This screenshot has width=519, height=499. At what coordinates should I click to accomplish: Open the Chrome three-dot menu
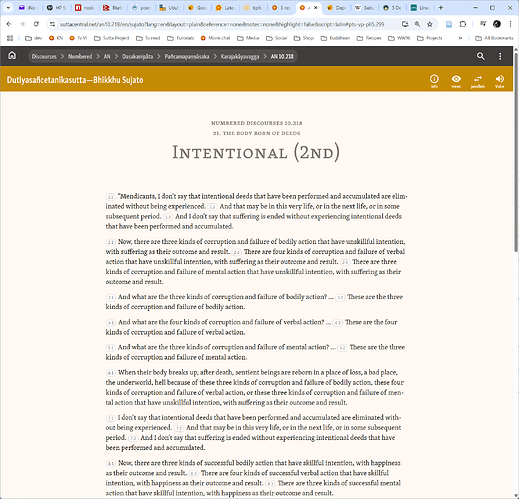[510, 24]
